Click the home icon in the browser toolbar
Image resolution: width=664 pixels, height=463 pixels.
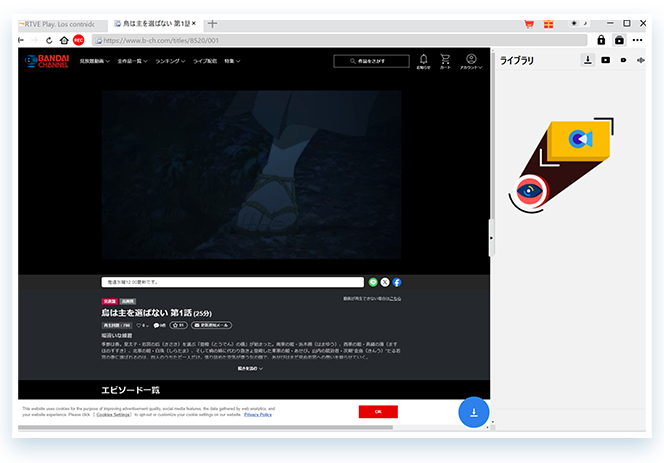[x=64, y=40]
